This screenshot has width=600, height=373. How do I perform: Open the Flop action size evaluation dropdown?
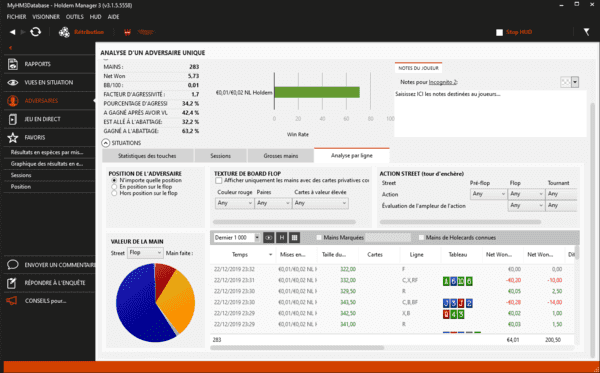coord(526,206)
